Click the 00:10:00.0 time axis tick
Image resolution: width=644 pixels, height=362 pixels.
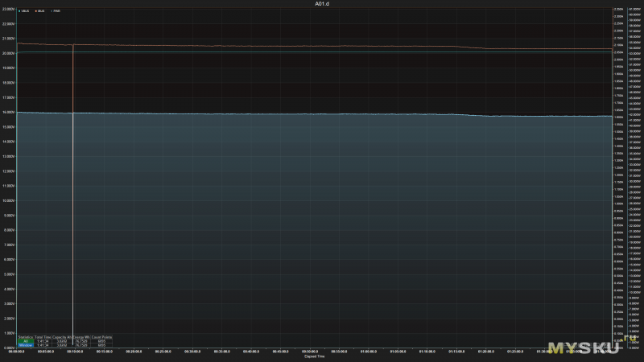(x=75, y=352)
